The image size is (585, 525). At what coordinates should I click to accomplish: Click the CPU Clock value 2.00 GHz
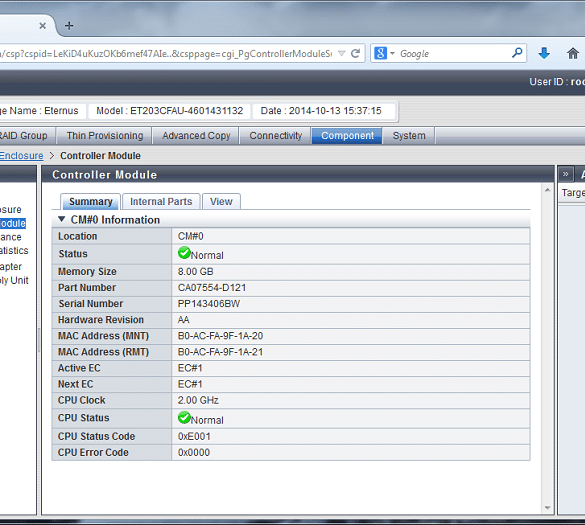[198, 400]
